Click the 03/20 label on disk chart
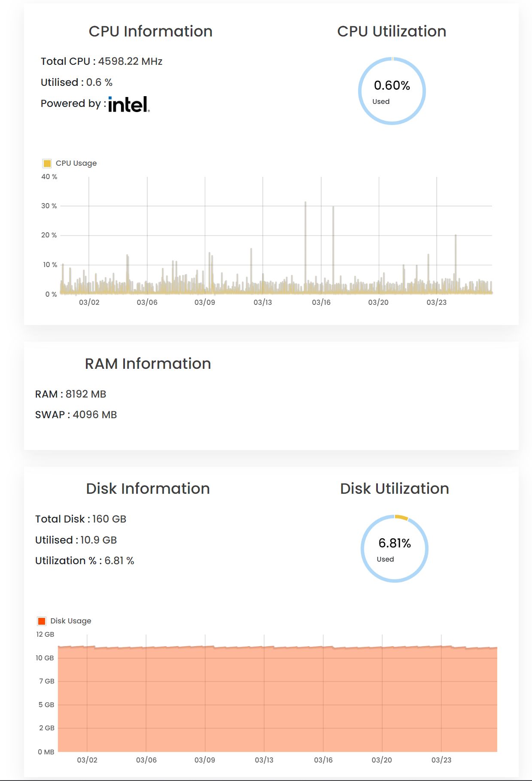This screenshot has width=532, height=781. [382, 760]
